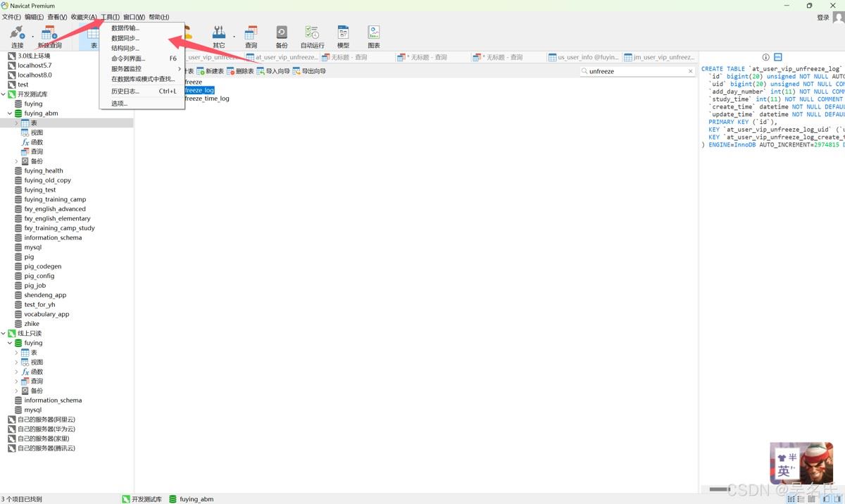
Task: Open the 文件 menu
Action: (11, 17)
